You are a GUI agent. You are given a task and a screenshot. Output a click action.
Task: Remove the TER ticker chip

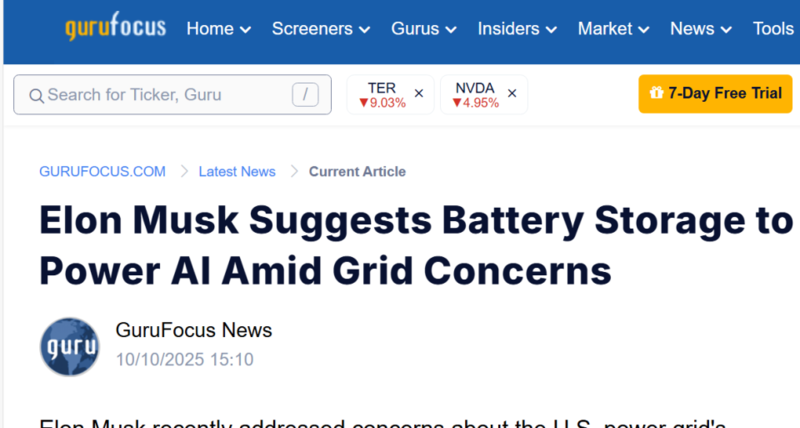419,94
